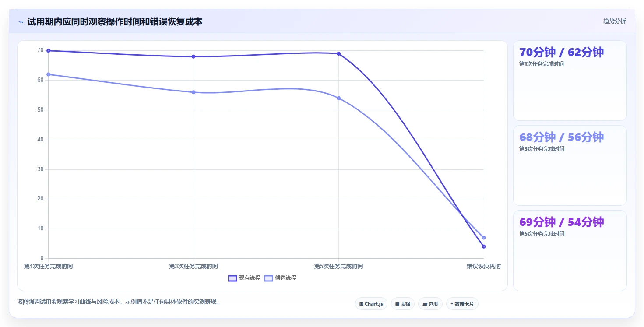This screenshot has height=327, width=644.
Task: Click the 69分钟 / 54分钟 card value
Action: coord(561,222)
